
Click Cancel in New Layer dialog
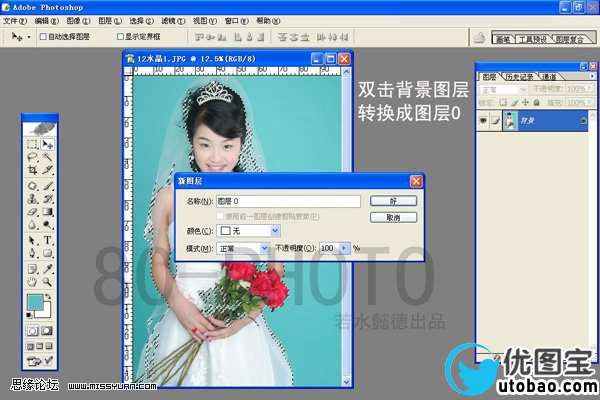(x=393, y=218)
